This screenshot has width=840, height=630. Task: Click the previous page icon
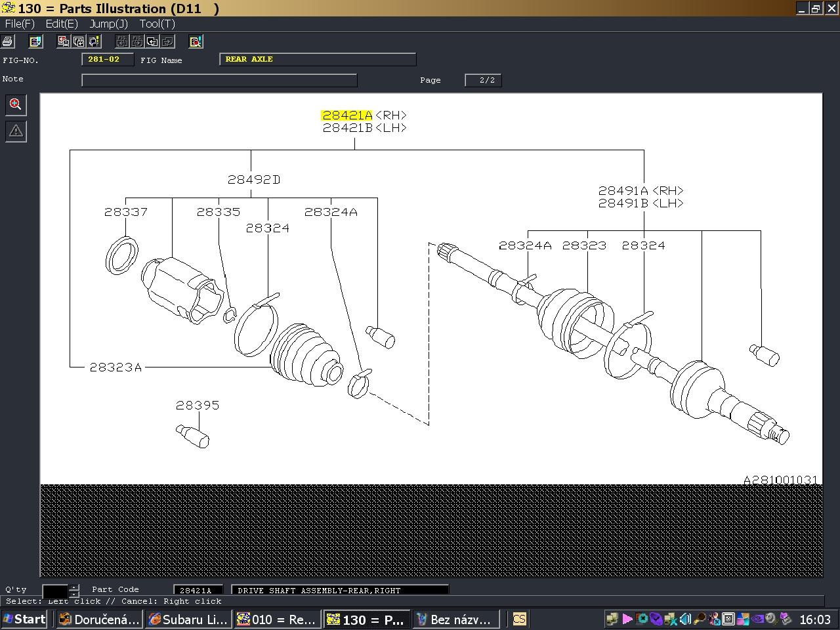click(x=152, y=41)
